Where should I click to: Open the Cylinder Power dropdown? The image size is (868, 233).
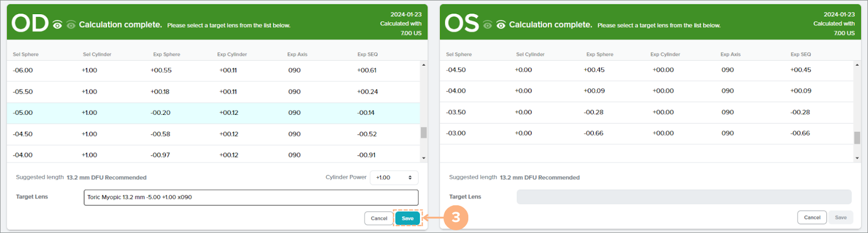tap(394, 178)
